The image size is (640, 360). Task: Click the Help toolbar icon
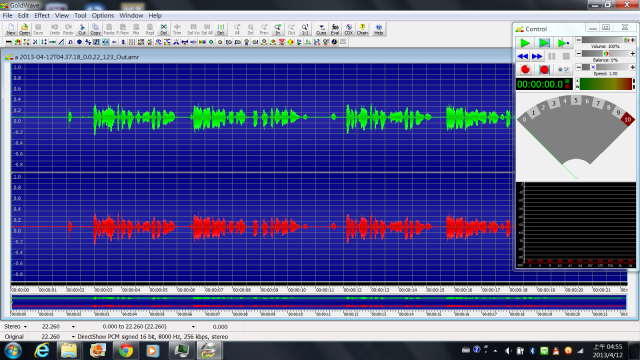pos(378,29)
